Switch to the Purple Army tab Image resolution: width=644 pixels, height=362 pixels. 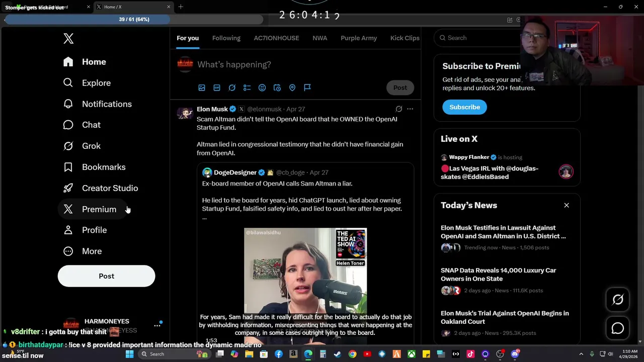359,38
